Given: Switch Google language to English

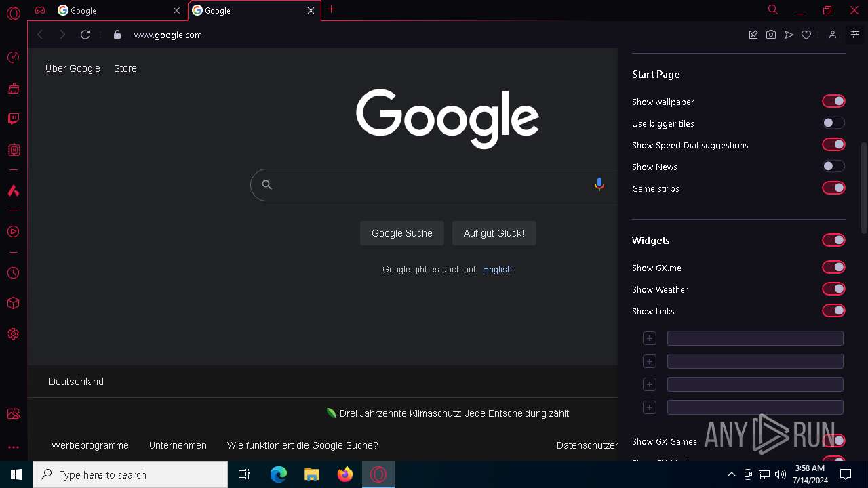Looking at the screenshot, I should [x=497, y=269].
